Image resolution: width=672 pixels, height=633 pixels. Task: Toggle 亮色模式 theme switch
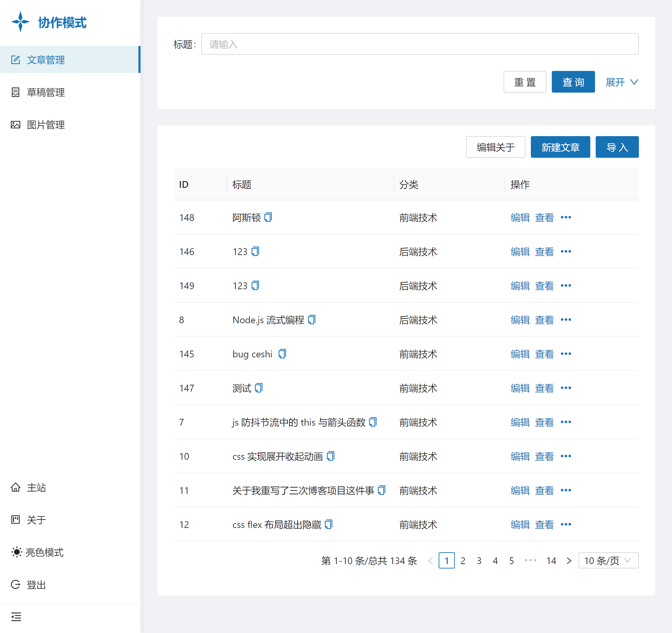coord(37,552)
